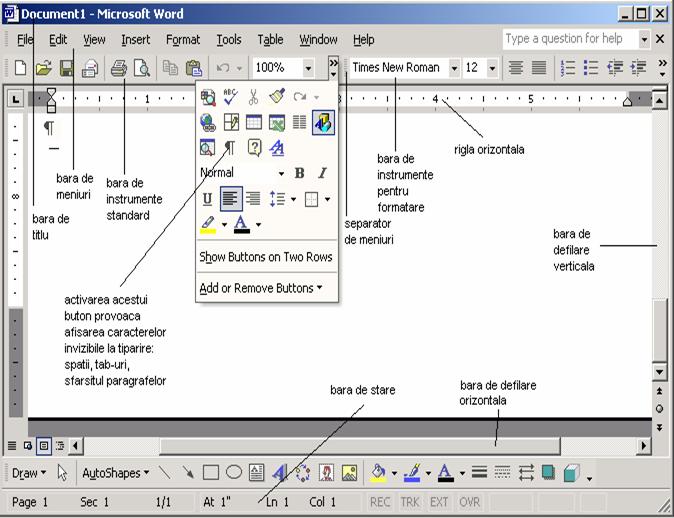
Task: Insert a WordArt from the Drawing toolbar
Action: point(279,473)
